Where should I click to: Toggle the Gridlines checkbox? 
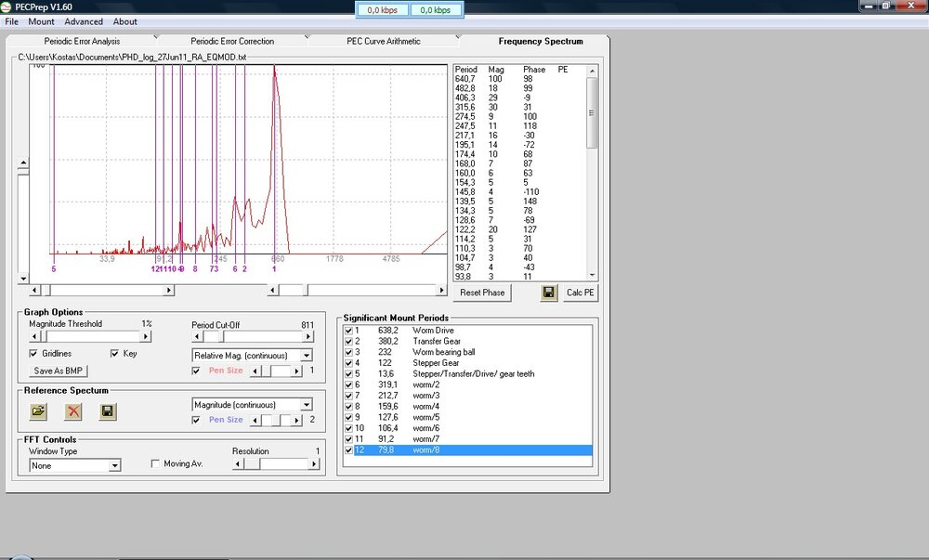tap(34, 354)
